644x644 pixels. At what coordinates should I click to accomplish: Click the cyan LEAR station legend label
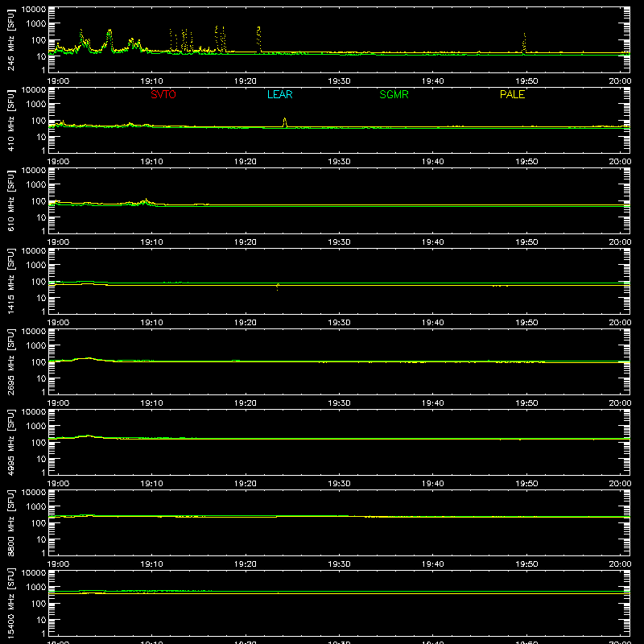tap(279, 94)
